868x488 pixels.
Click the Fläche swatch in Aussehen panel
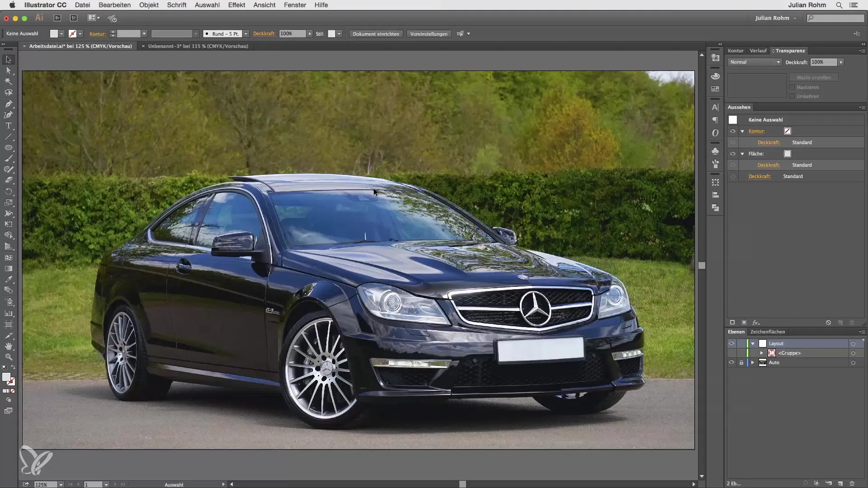click(x=788, y=154)
